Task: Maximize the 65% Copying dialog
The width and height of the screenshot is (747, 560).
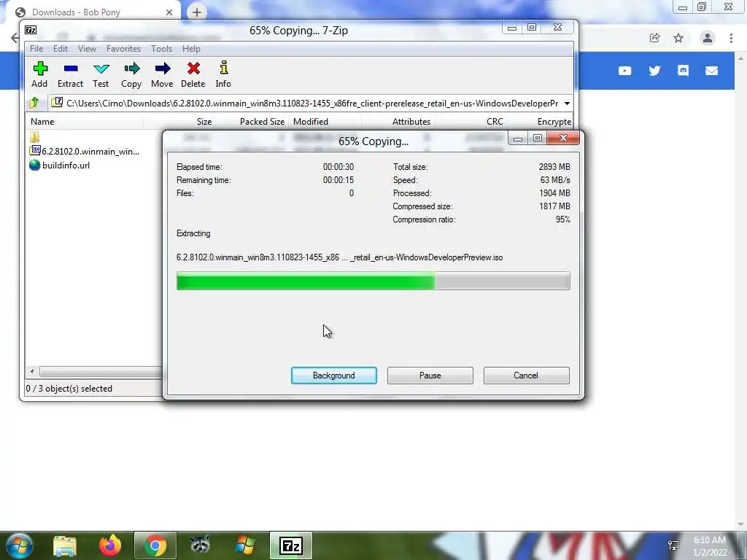Action: [x=538, y=138]
